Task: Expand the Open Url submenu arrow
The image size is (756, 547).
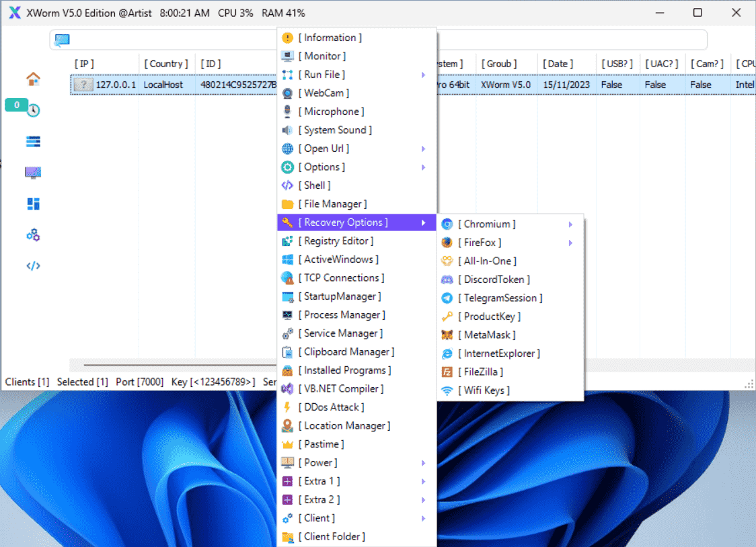Action: coord(423,149)
